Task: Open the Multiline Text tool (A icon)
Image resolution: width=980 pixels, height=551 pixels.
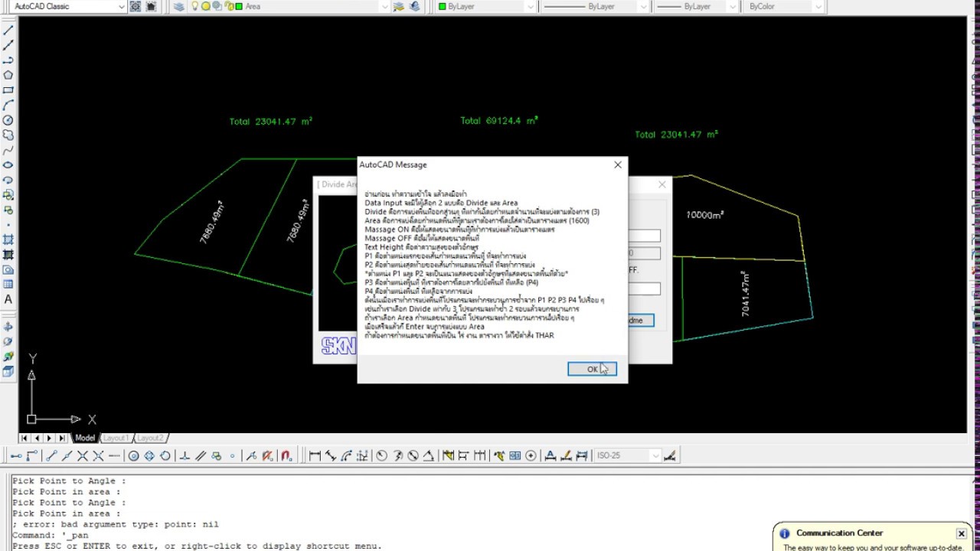Action: (8, 299)
